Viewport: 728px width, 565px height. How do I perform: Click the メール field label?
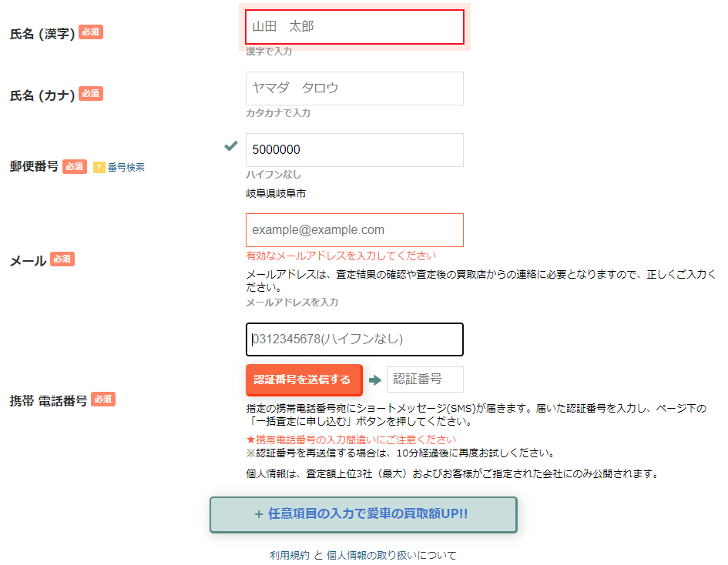[x=28, y=261]
